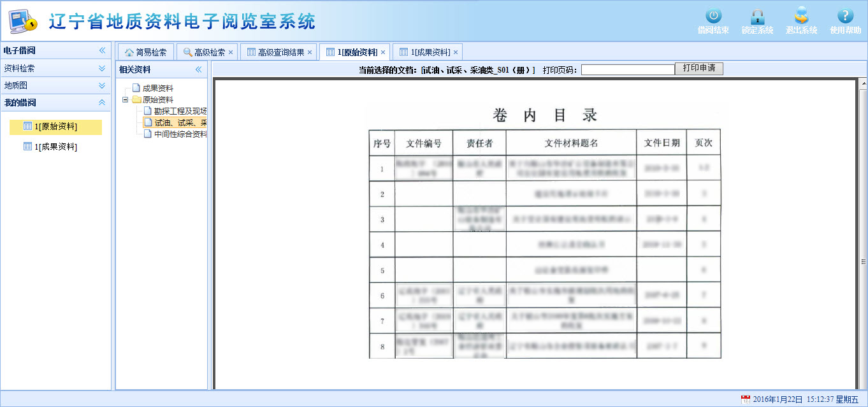Close the 高级检索 tab
Screen dimensions: 868x407
pyautogui.click(x=231, y=52)
